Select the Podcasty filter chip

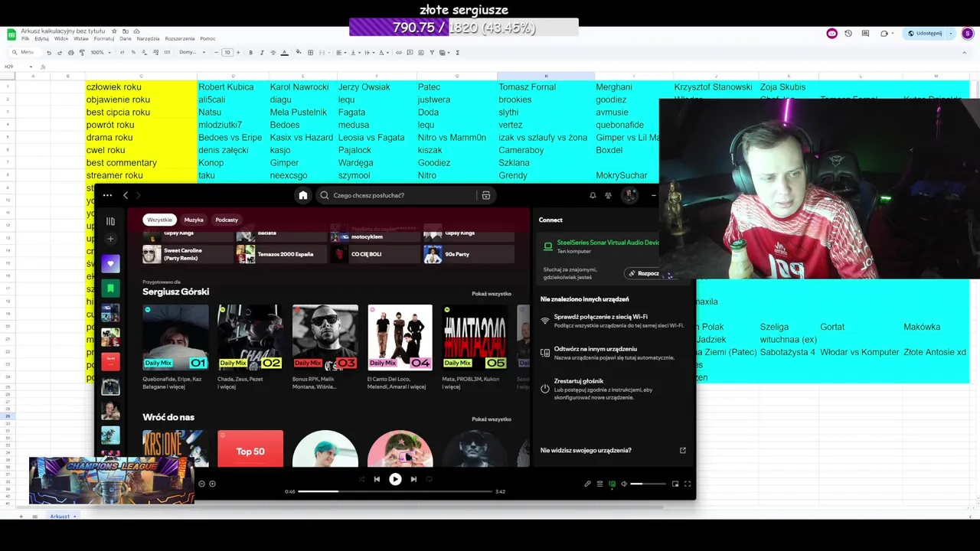[x=227, y=220]
